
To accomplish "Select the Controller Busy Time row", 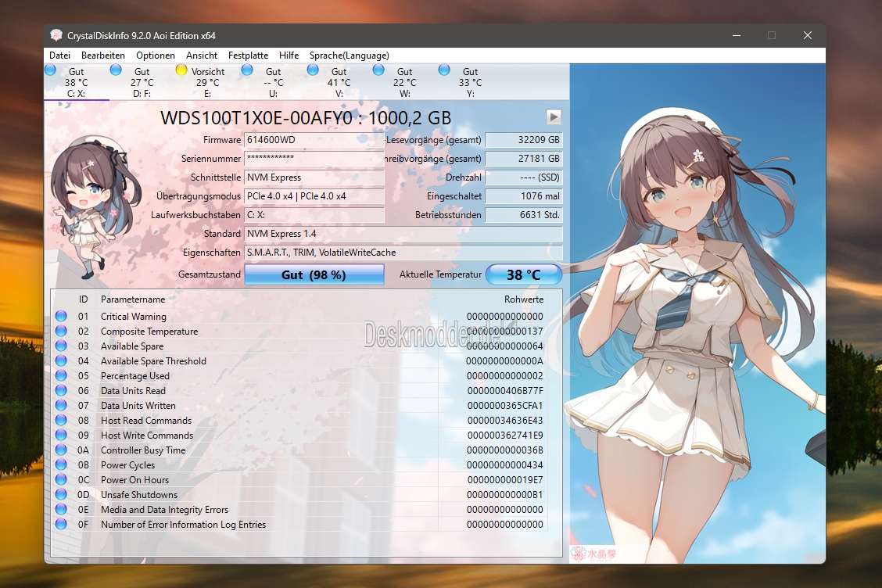I will pyautogui.click(x=301, y=450).
